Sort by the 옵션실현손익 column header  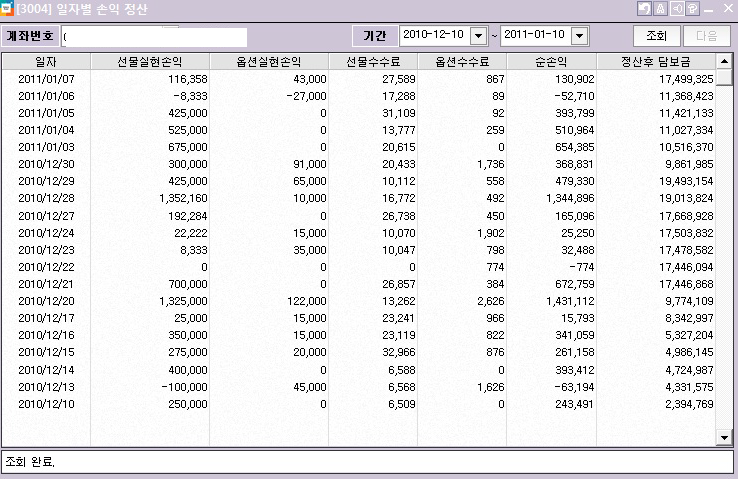269,62
